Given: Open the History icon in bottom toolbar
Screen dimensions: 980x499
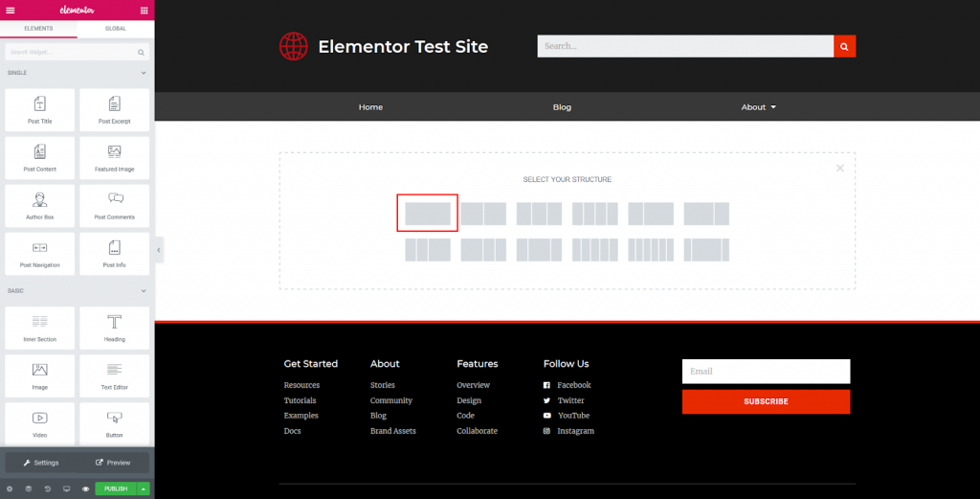Looking at the screenshot, I should [47, 488].
